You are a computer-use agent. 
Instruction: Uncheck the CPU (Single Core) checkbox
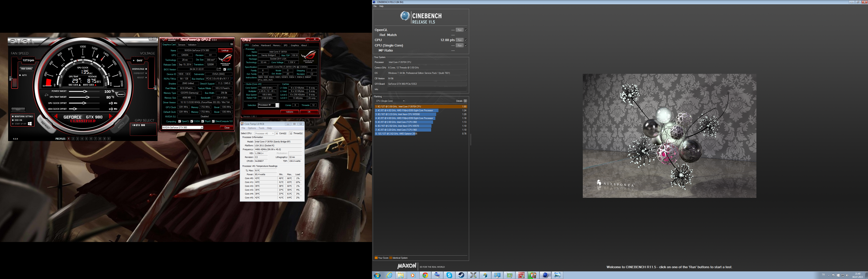(x=466, y=46)
